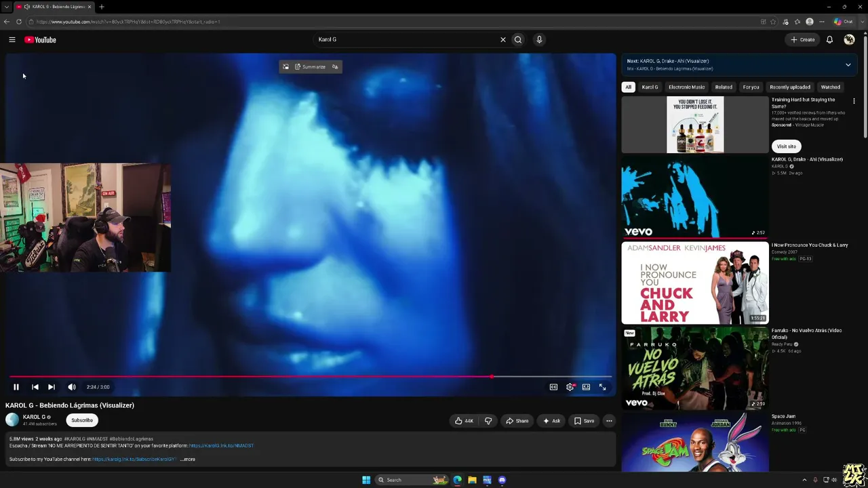The width and height of the screenshot is (868, 488).
Task: Open File Explorer from the taskbar
Action: (x=472, y=480)
